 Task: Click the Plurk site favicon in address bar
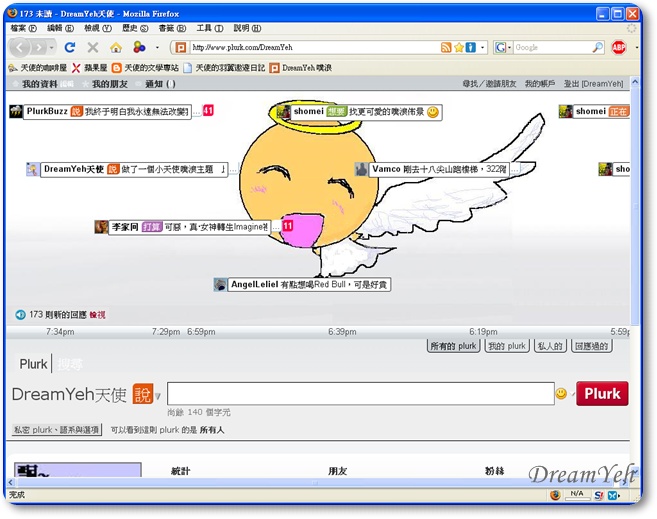181,47
